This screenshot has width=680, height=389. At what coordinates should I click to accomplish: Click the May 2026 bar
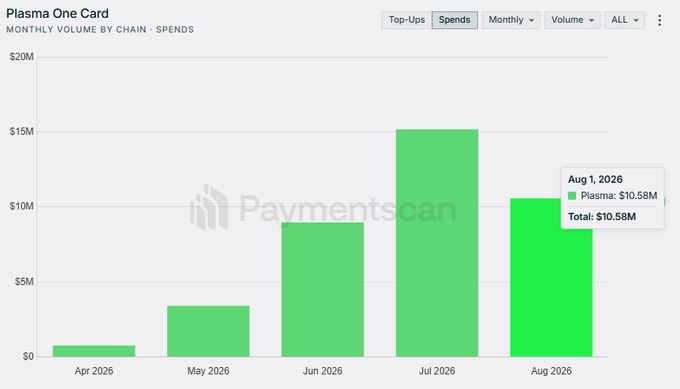[208, 331]
